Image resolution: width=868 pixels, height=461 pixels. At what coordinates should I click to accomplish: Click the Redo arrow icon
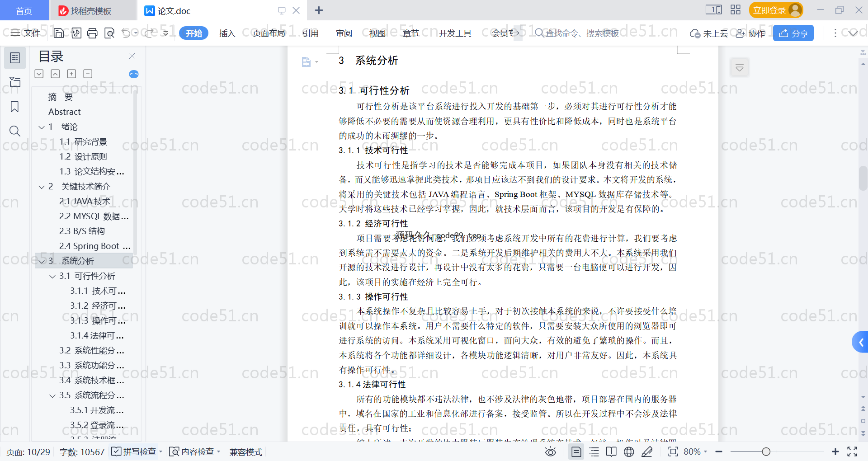[149, 33]
